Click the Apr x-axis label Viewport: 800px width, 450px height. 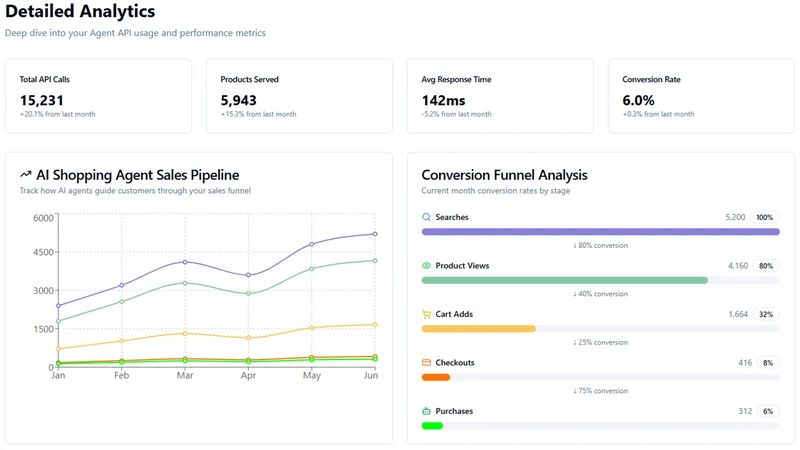(x=248, y=376)
